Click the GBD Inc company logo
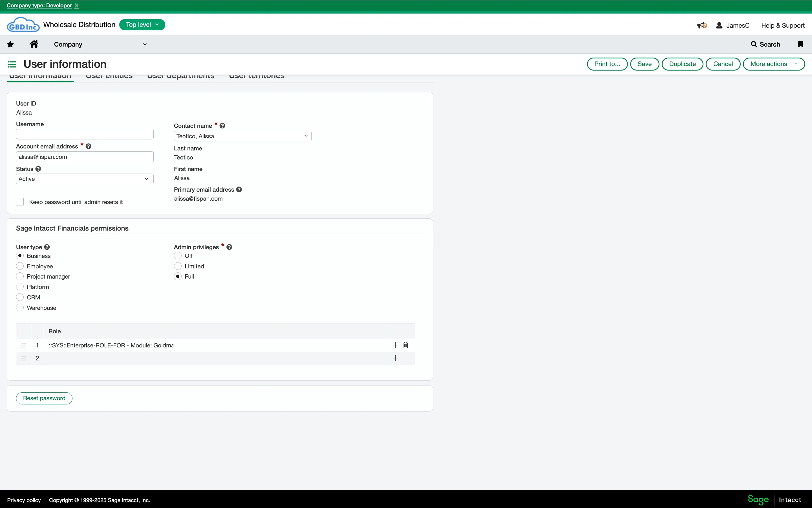Screen dimensions: 812x508 click(x=23, y=25)
